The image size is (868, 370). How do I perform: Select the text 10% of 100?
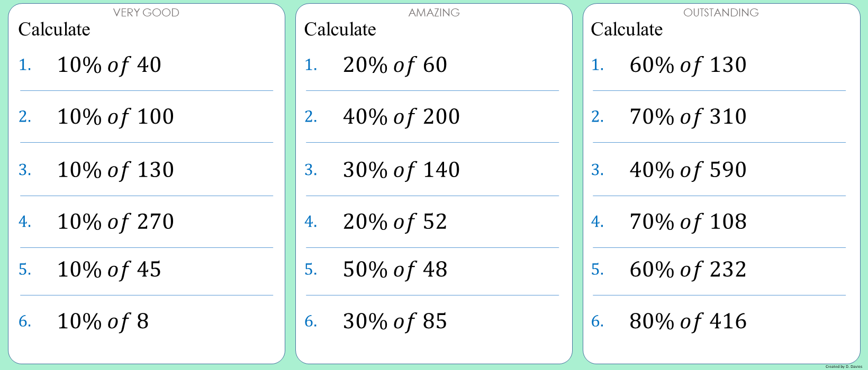point(115,117)
